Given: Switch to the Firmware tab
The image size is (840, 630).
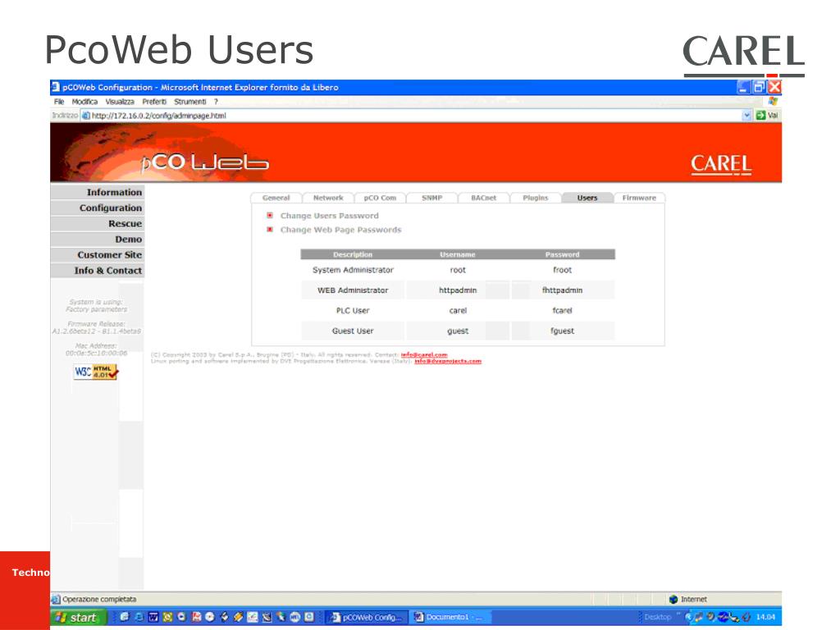Looking at the screenshot, I should pos(639,198).
